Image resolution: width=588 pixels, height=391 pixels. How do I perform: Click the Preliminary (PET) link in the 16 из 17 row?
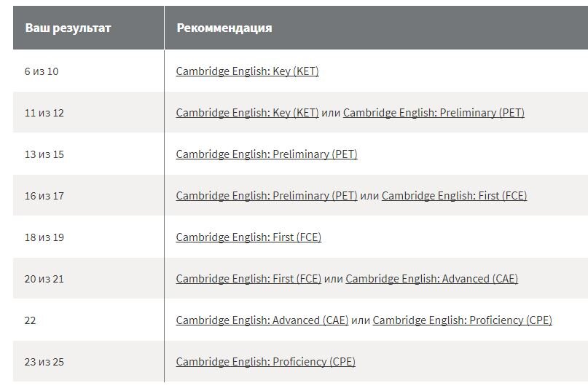click(266, 196)
